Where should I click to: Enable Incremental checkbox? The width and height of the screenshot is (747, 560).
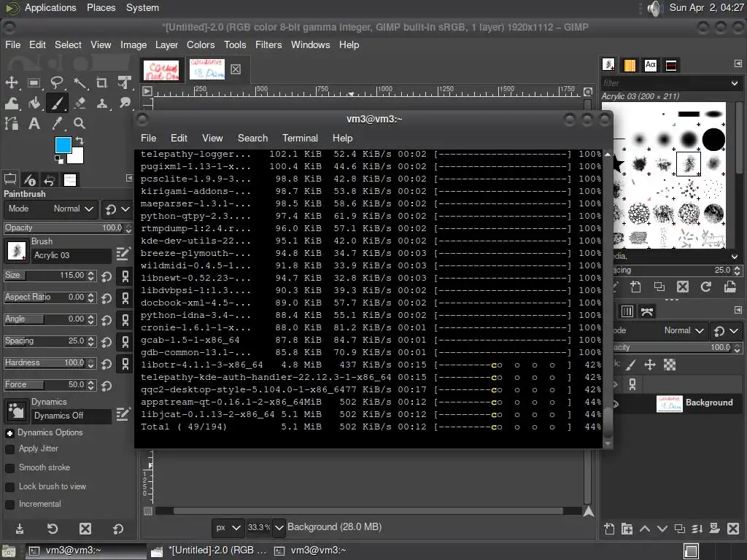[x=9, y=505]
